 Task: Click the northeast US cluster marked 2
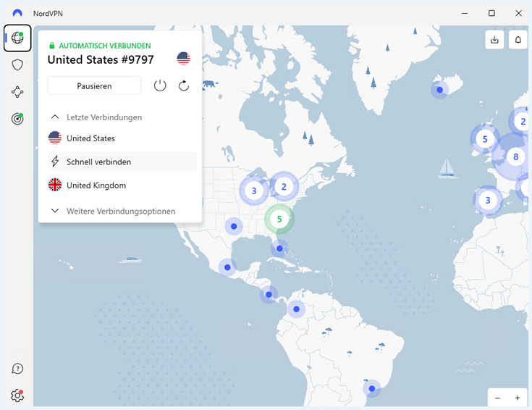pos(284,186)
